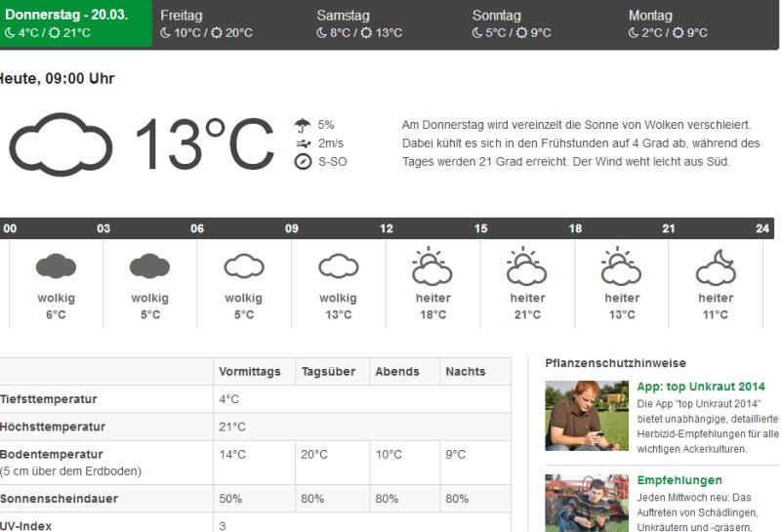Click the compass wind direction icon
Viewport: 781px width, 532px height.
click(303, 162)
